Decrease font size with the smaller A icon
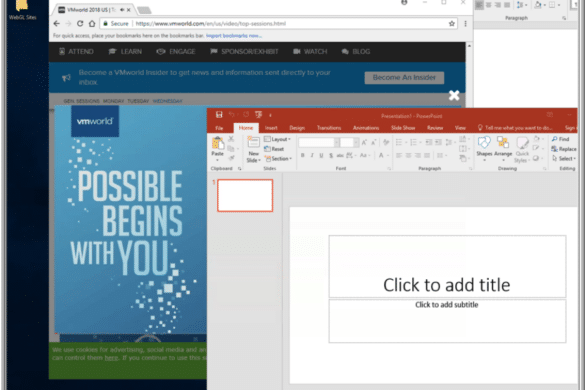The width and height of the screenshot is (585, 390). point(373,142)
